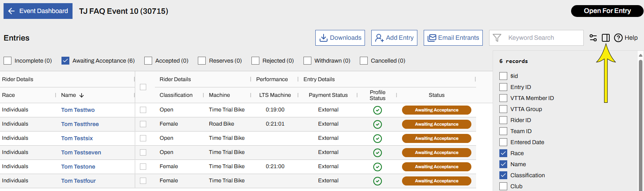
Task: Select the row checkbox for Tom Testthree
Action: click(143, 124)
